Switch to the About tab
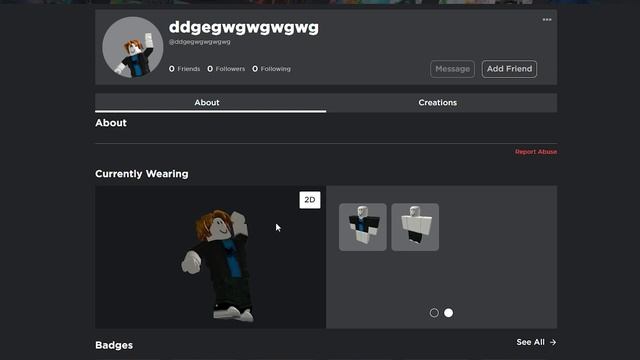 tap(211, 102)
